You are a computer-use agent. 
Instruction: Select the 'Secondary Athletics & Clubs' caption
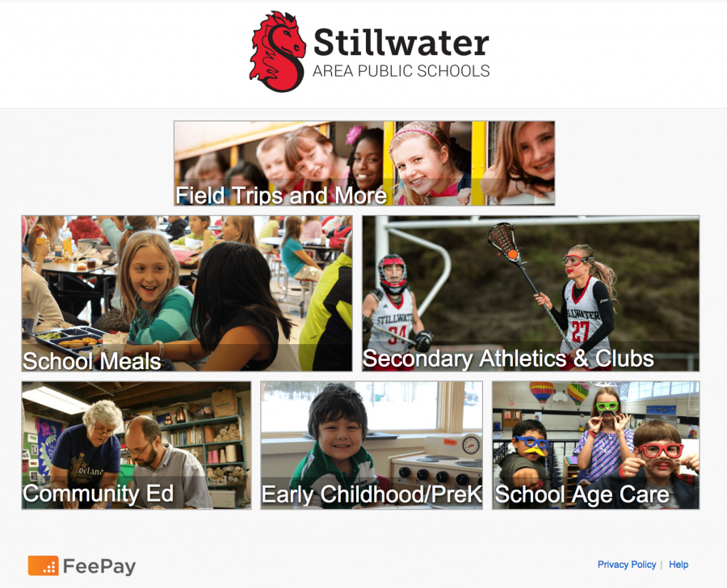[x=508, y=359]
